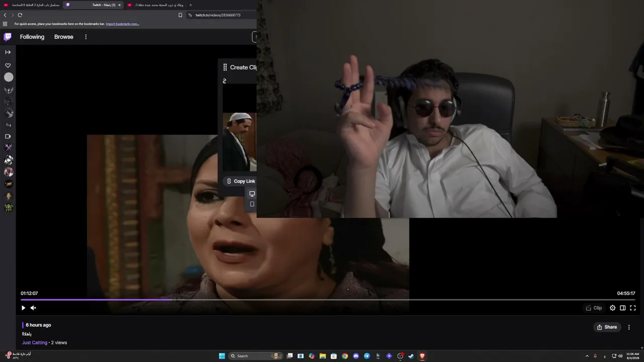Show hidden system tray icons

pos(587,356)
